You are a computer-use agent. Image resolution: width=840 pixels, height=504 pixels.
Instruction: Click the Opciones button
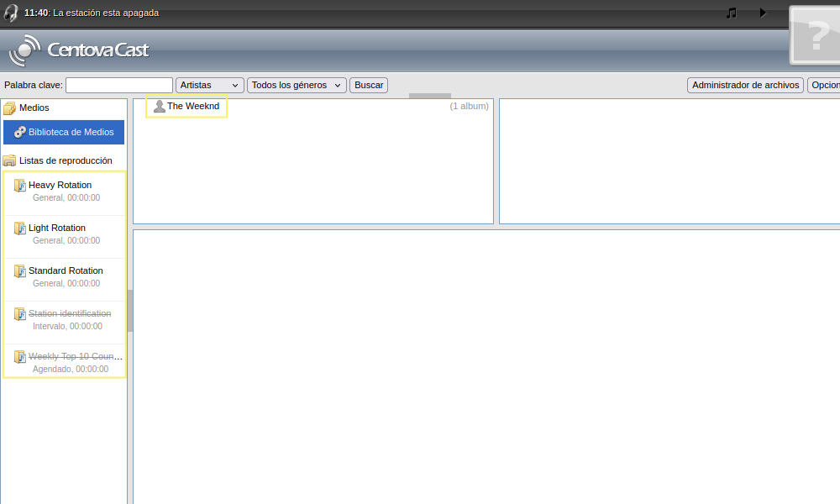click(825, 85)
